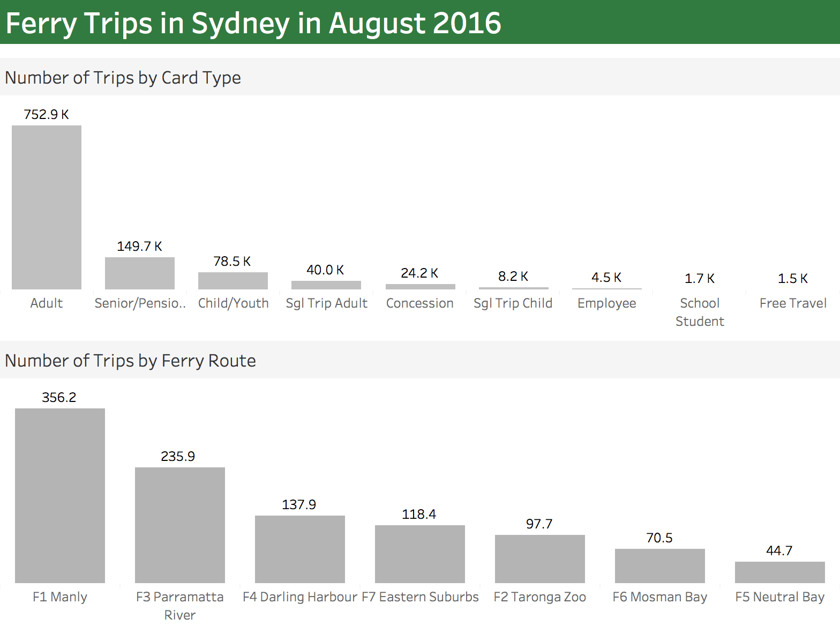Select the School Student label

700,312
